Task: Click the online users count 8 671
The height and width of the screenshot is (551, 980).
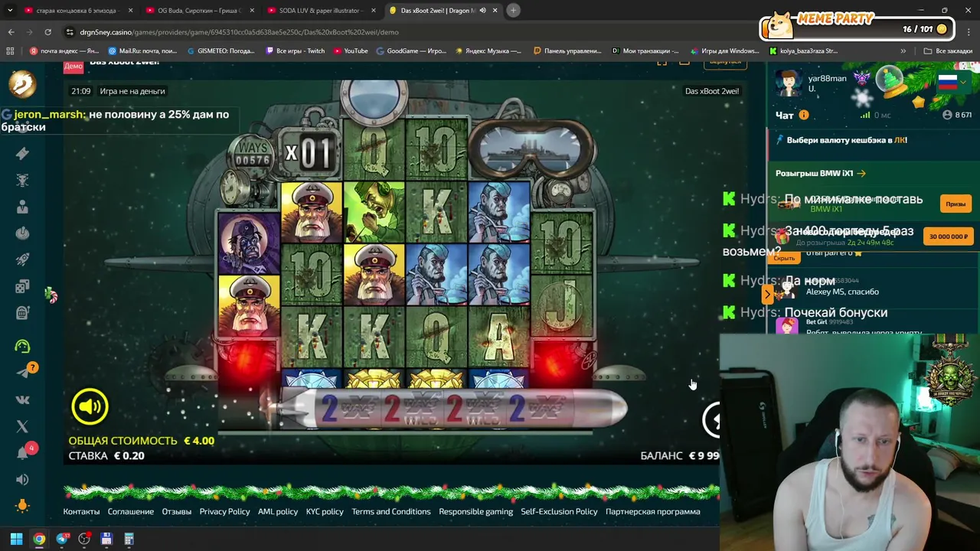Action: tap(957, 115)
